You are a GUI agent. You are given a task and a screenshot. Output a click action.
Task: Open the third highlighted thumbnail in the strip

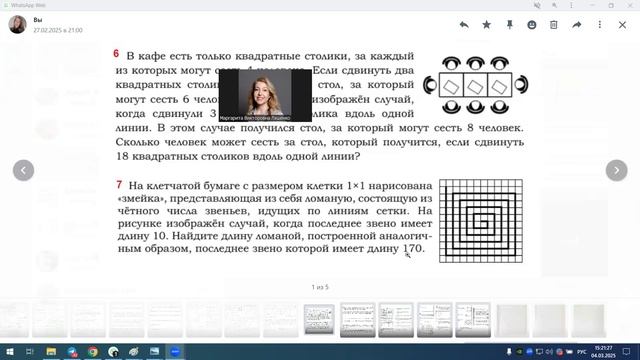click(396, 320)
